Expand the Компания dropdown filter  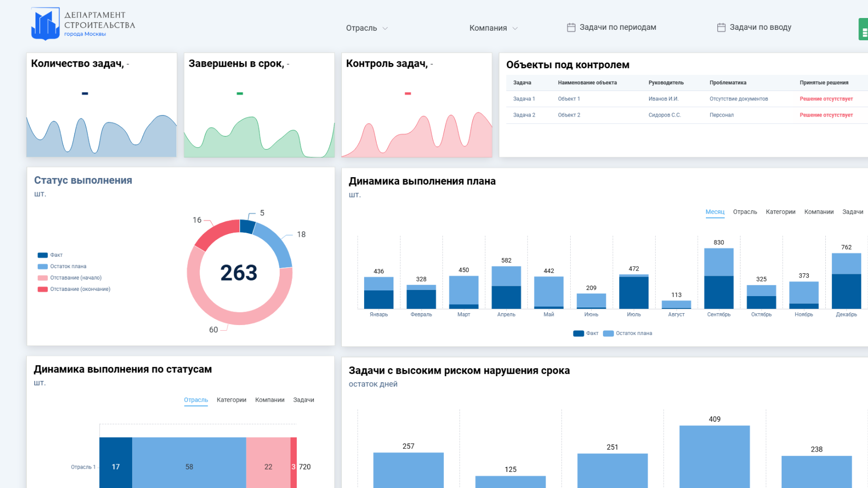(493, 28)
